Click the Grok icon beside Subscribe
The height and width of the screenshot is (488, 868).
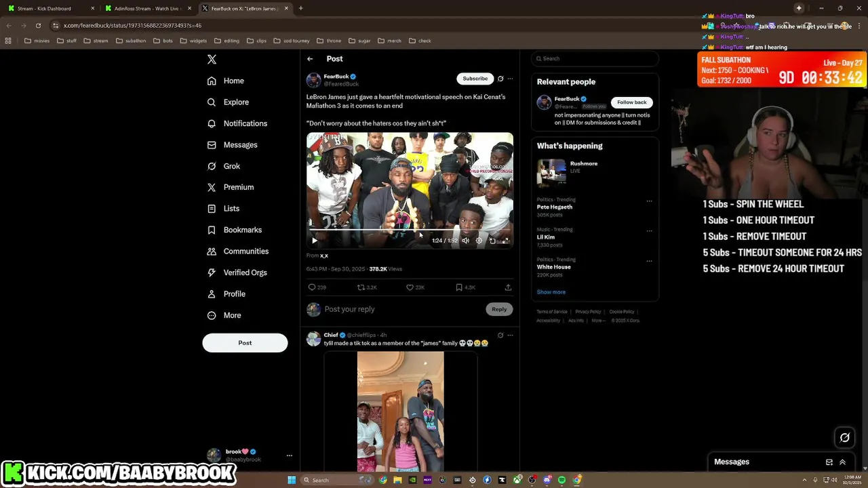pos(500,79)
